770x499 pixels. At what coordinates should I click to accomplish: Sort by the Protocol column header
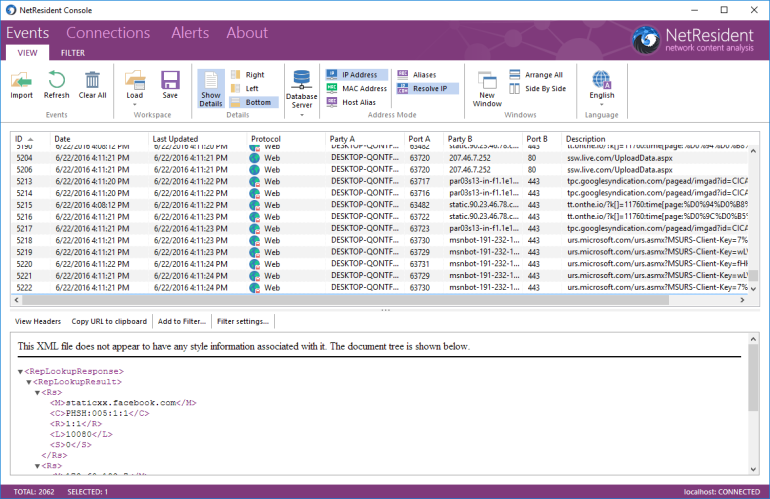pos(286,139)
